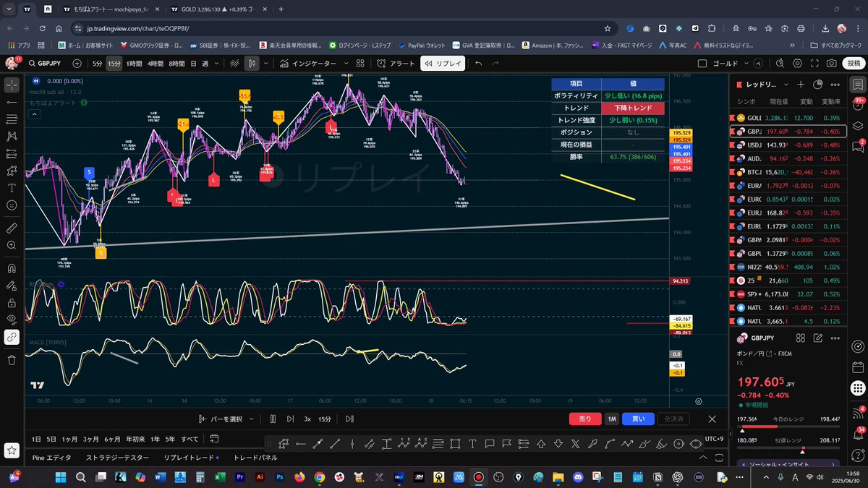Open the アラート alert dialog

click(396, 64)
